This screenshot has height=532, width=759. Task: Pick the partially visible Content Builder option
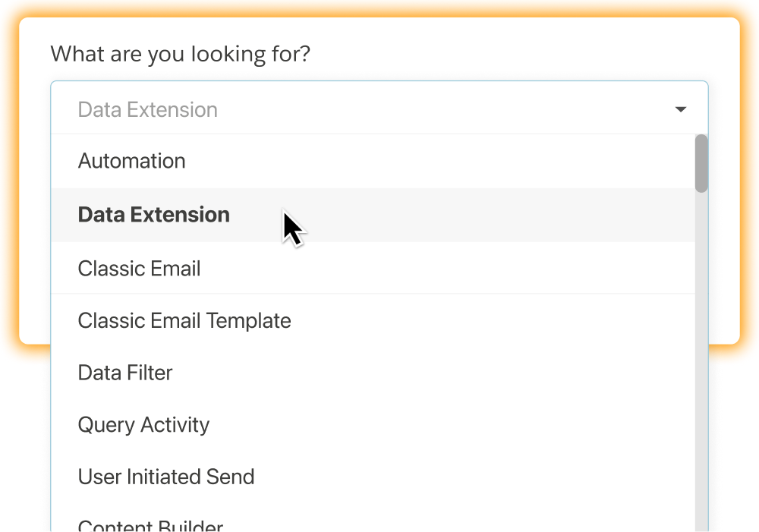click(150, 525)
